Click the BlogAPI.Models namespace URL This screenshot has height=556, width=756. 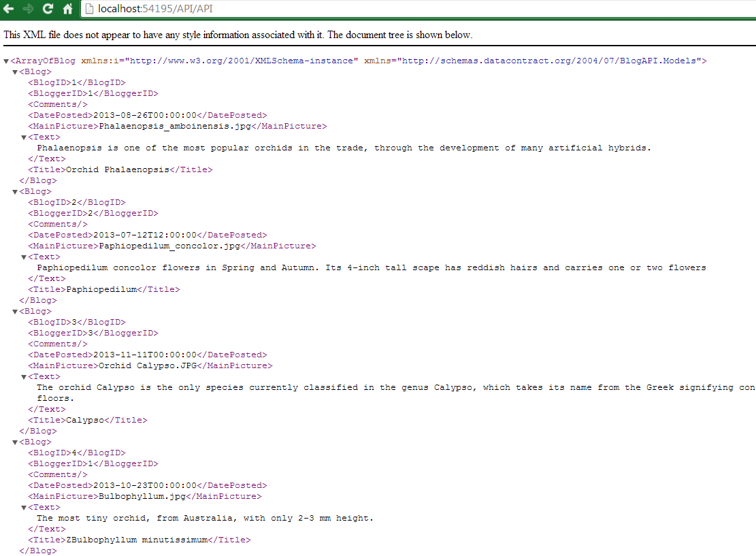[x=549, y=61]
